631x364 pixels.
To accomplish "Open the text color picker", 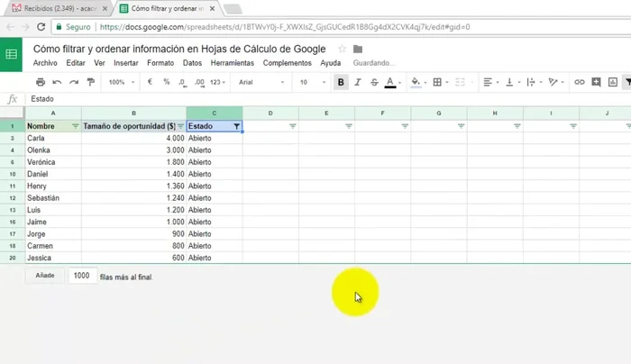I will click(x=391, y=82).
